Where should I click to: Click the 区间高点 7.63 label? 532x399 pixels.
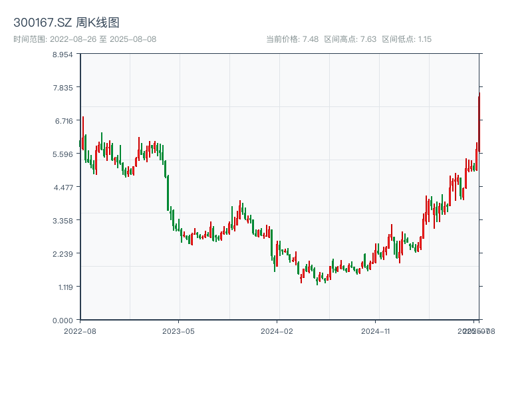coord(350,39)
